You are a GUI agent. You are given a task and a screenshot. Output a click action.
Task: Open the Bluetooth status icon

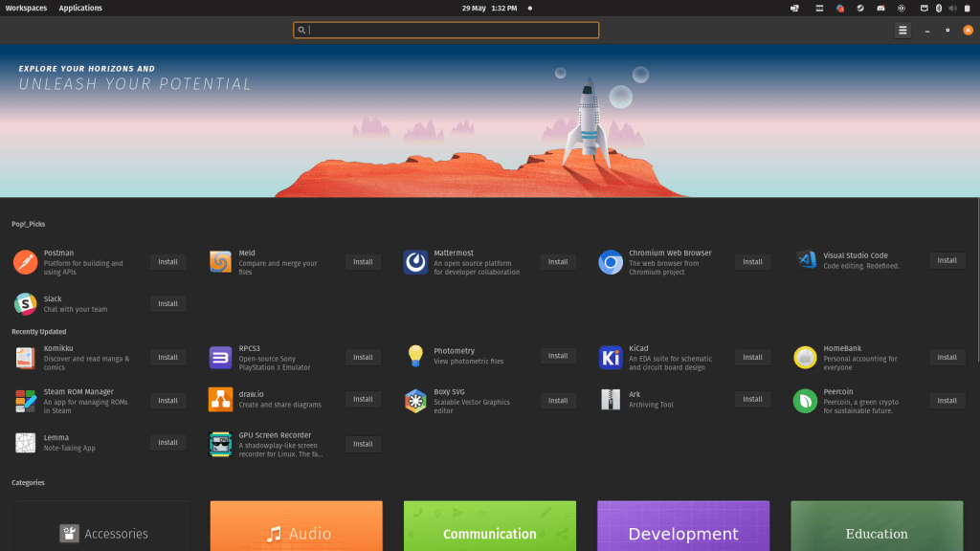point(938,8)
